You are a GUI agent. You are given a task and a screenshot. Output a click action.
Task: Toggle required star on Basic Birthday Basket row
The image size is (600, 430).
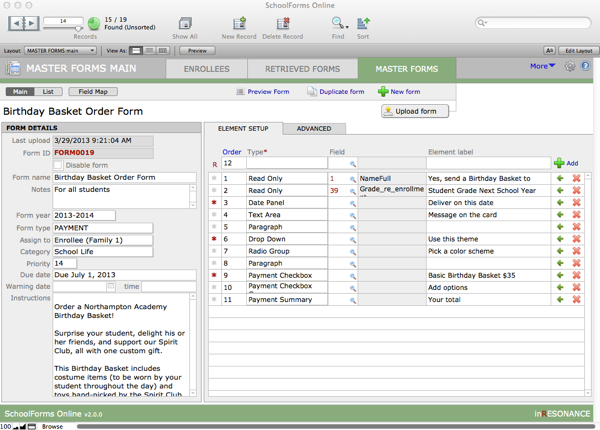[214, 275]
